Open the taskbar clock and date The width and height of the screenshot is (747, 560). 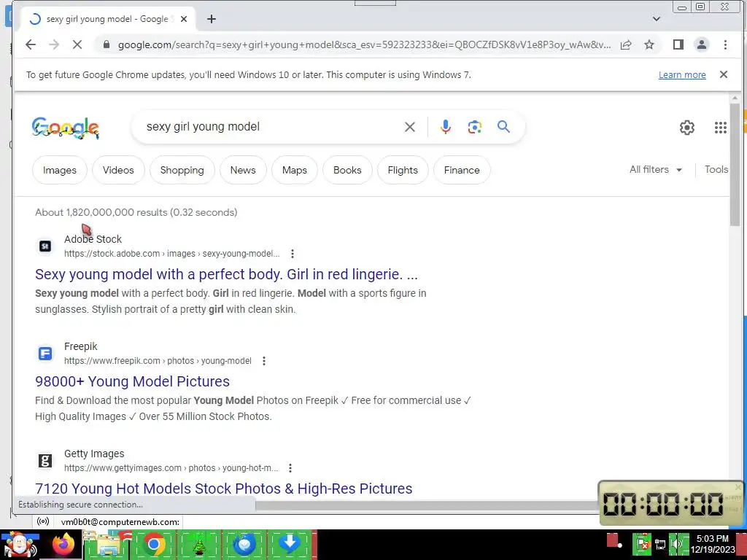pos(713,544)
